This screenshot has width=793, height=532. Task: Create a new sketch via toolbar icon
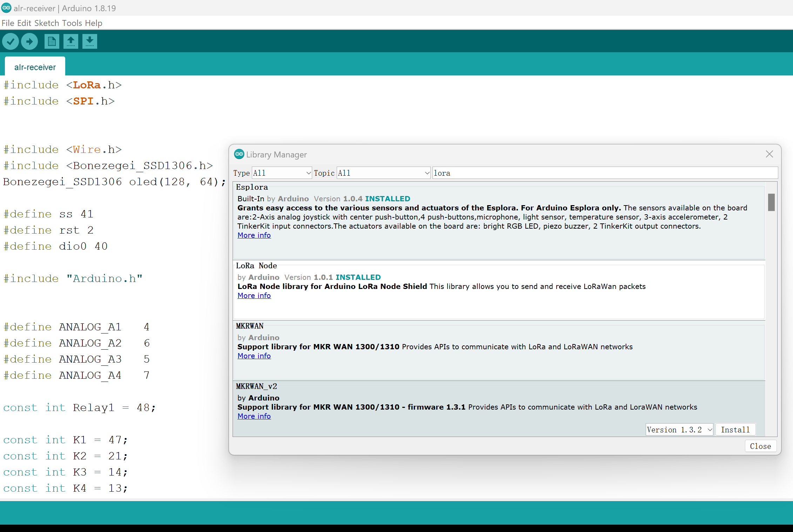tap(52, 42)
